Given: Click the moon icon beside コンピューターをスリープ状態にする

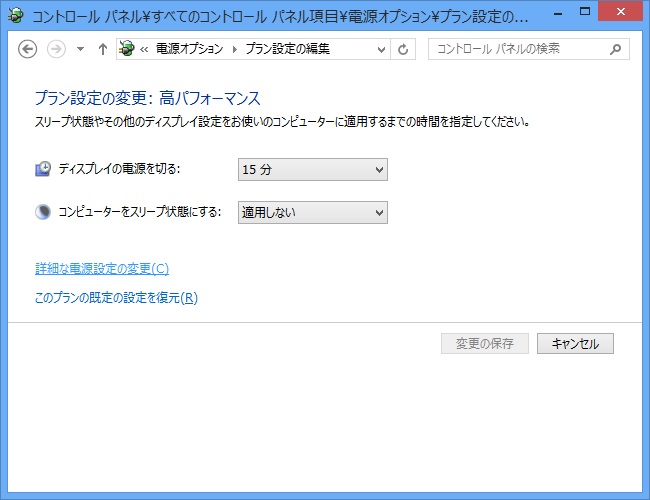Looking at the screenshot, I should click(x=43, y=211).
